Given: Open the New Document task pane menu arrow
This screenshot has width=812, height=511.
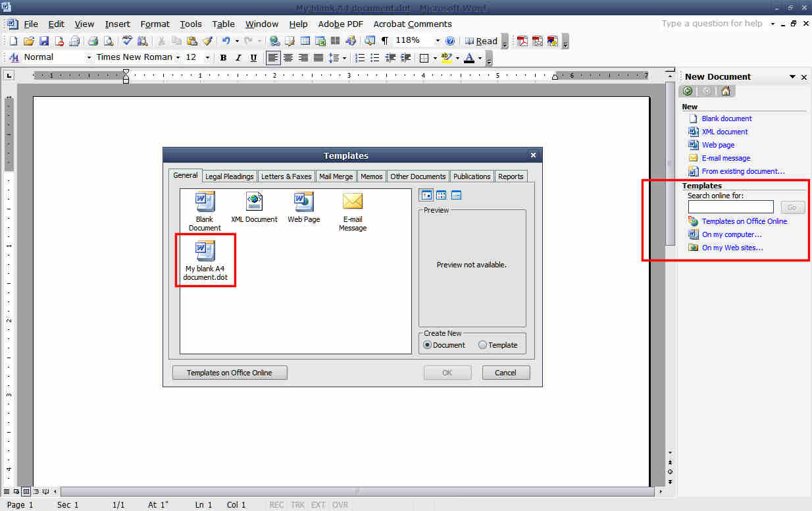Looking at the screenshot, I should point(792,77).
